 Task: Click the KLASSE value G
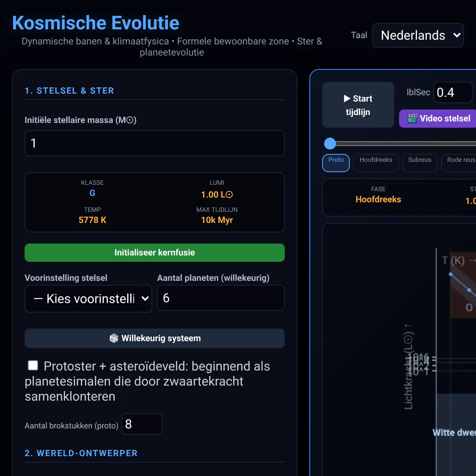92,193
